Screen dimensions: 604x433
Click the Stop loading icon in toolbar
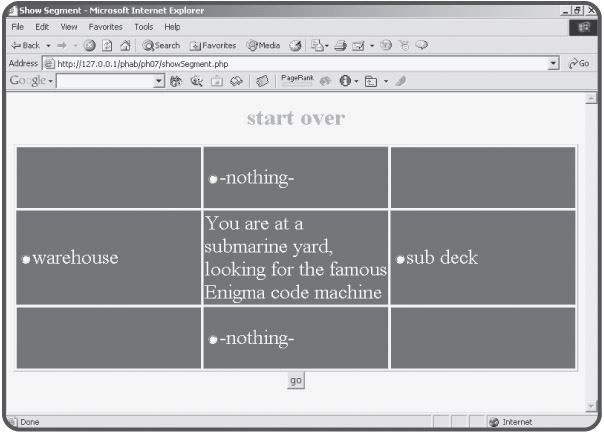[90, 45]
